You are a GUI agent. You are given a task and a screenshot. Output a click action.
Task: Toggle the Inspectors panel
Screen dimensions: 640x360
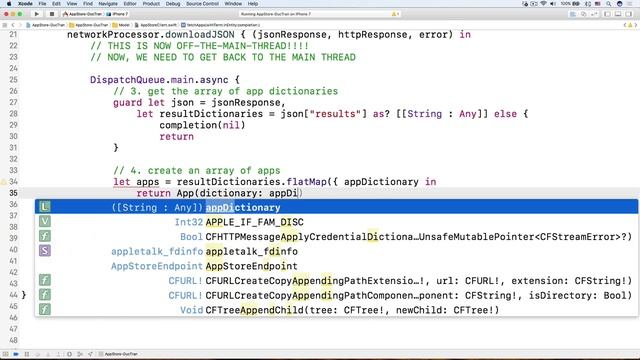pyautogui.click(x=629, y=14)
